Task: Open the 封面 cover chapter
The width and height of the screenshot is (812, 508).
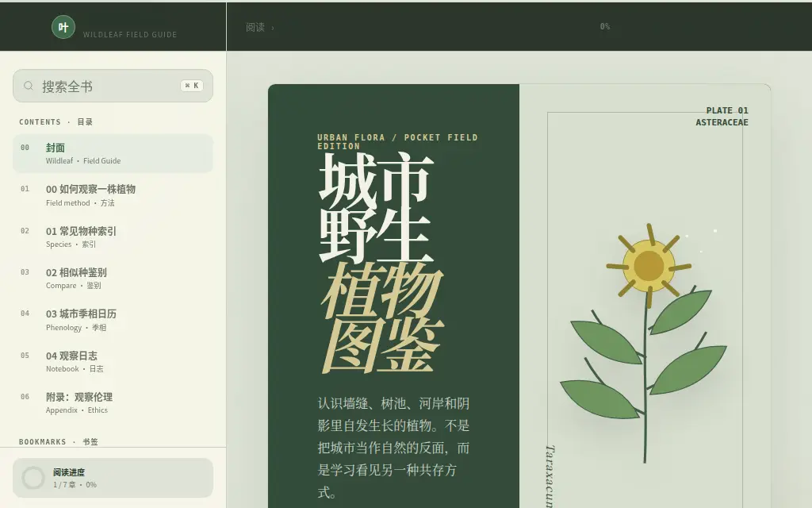Action: [x=113, y=153]
